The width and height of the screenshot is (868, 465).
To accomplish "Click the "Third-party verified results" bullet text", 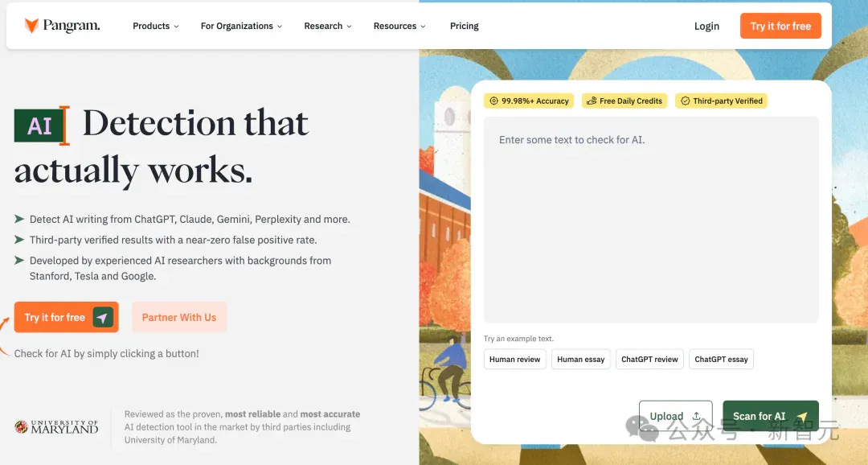I will (x=174, y=240).
